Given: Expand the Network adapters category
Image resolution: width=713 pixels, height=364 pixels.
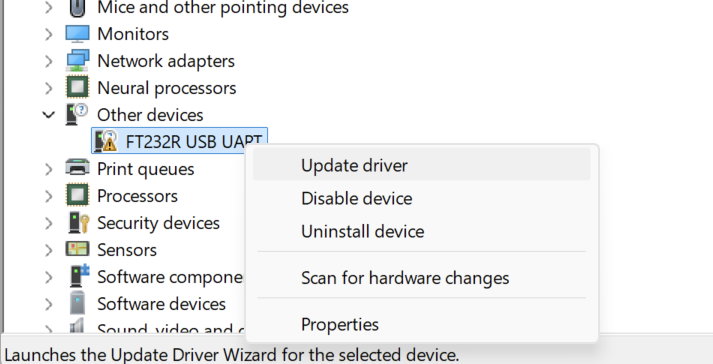Looking at the screenshot, I should coord(49,61).
